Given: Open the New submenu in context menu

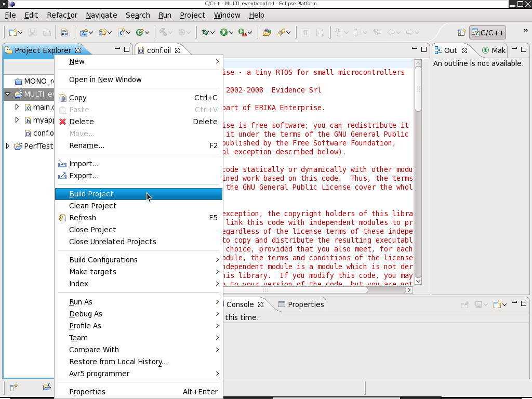Looking at the screenshot, I should 138,61.
